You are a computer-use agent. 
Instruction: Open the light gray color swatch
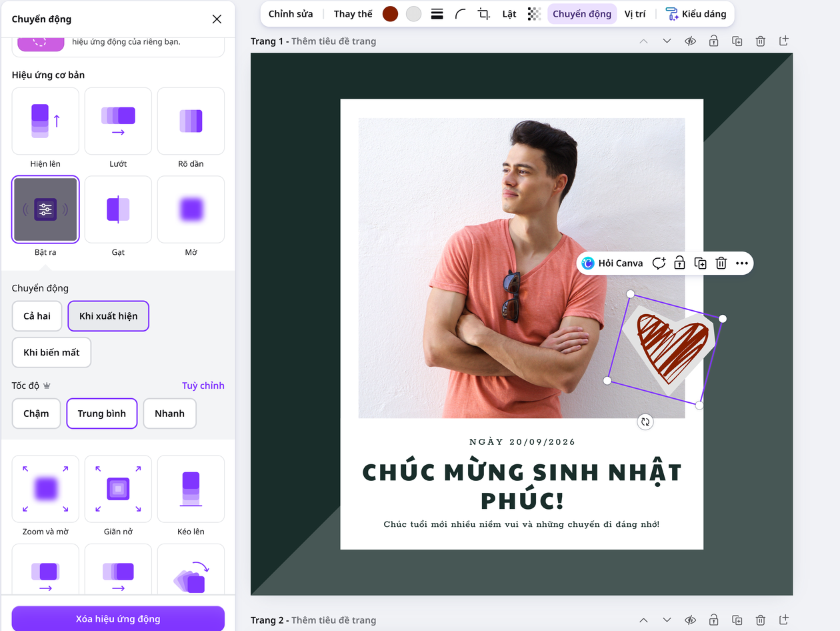(x=414, y=14)
